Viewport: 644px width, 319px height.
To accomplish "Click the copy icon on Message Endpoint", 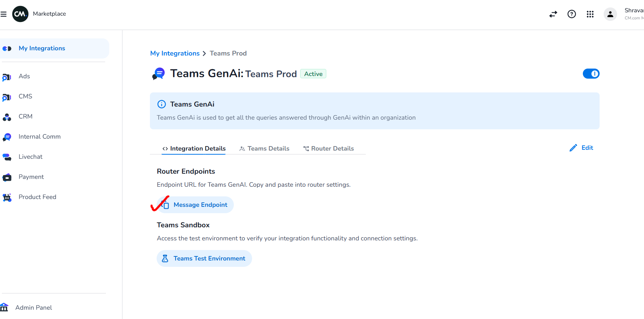I will (x=166, y=205).
